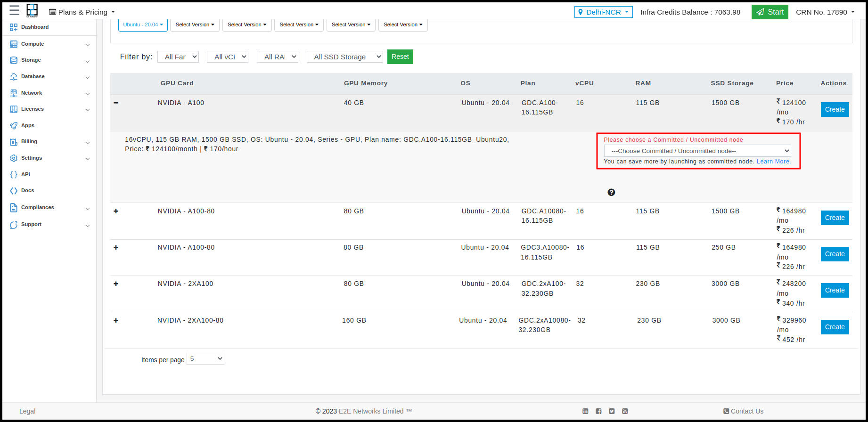Image resolution: width=868 pixels, height=422 pixels.
Task: Open the Delhi-NCR region selector
Action: pos(604,12)
